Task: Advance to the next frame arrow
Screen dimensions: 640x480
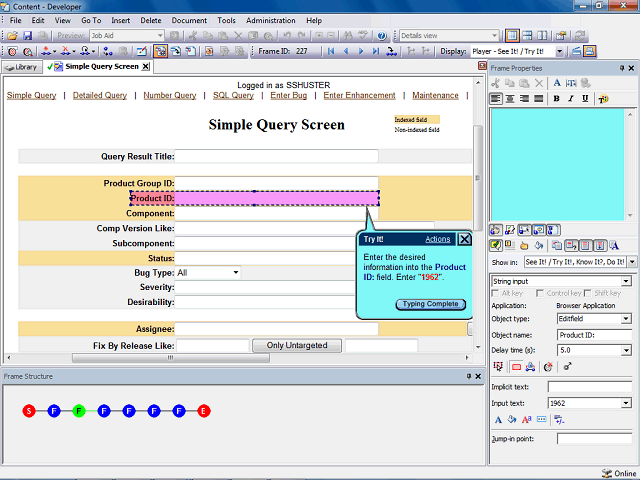Action: pyautogui.click(x=361, y=51)
